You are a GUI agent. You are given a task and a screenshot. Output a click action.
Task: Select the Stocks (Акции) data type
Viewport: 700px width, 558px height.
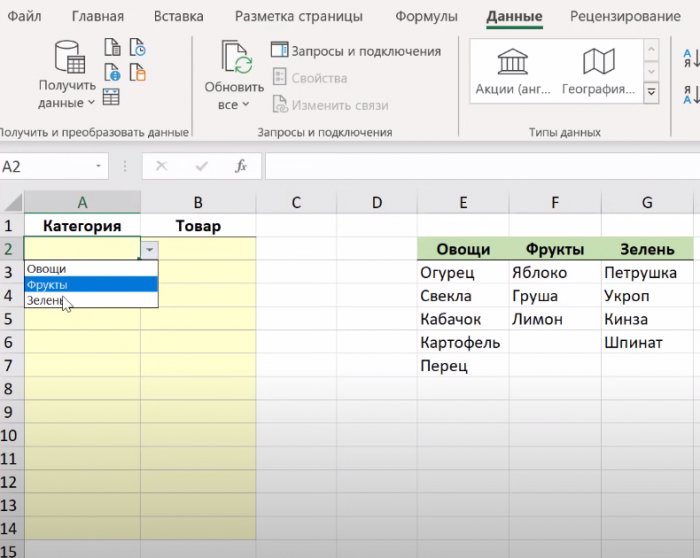tap(512, 71)
